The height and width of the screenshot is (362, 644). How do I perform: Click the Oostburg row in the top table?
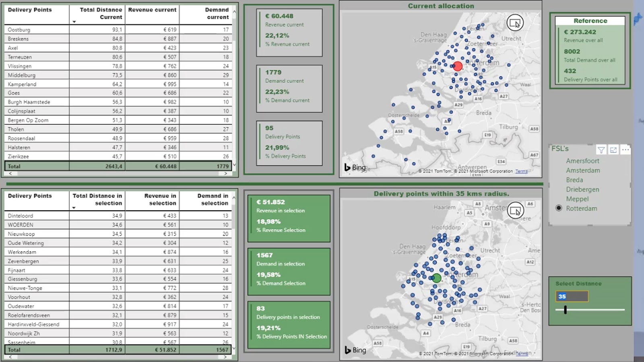pos(118,30)
